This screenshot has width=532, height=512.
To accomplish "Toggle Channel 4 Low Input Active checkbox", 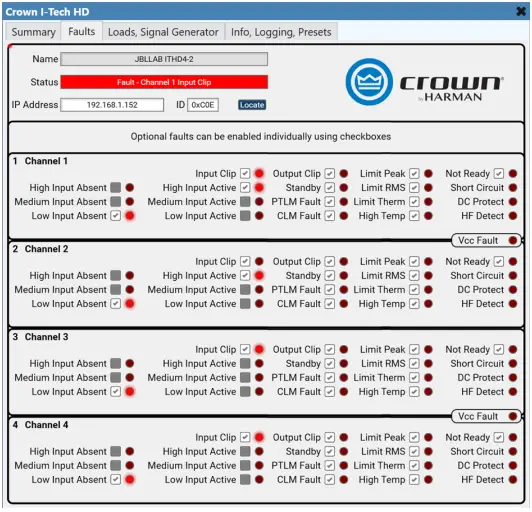I will [x=245, y=479].
